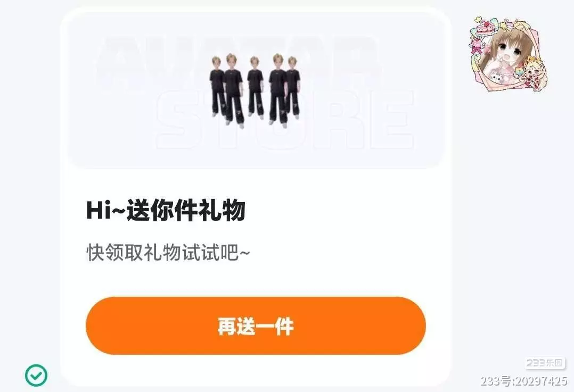
Task: Click the 快领取礼物试试吧~ subtitle text
Action: click(x=168, y=252)
